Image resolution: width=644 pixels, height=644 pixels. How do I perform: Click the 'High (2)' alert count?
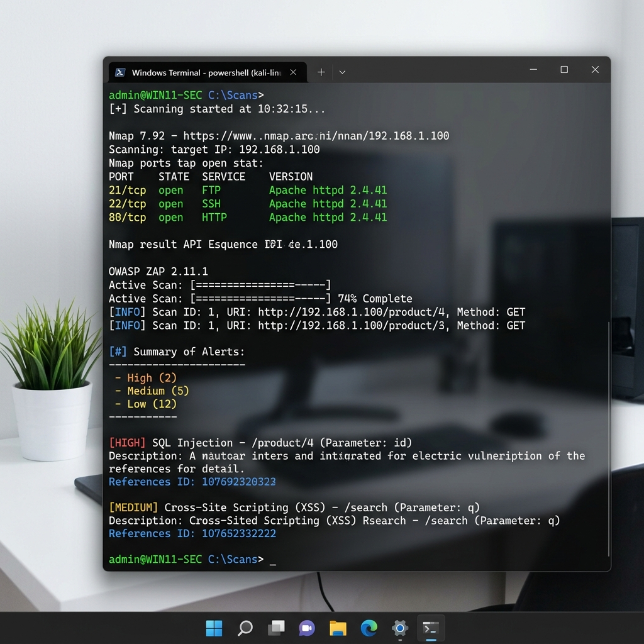[x=152, y=378]
